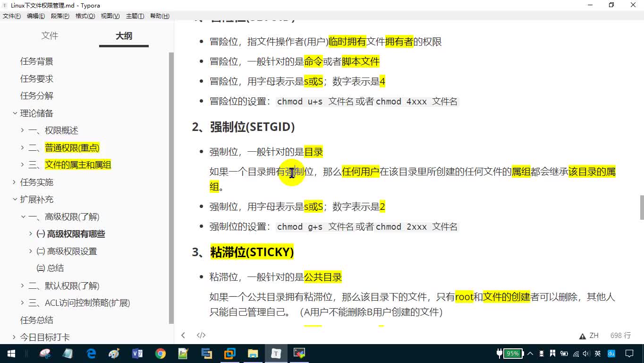
Task: Open the blue-yellow app beside VMware
Action: click(206, 353)
